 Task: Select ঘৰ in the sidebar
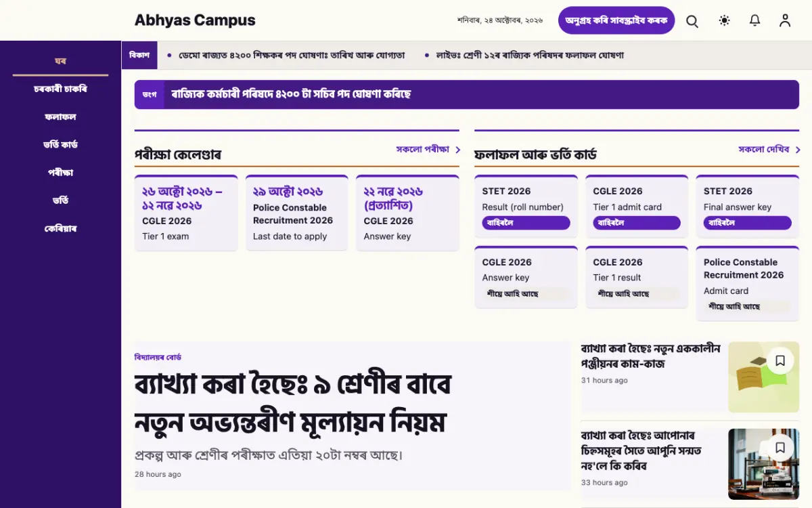(x=60, y=61)
